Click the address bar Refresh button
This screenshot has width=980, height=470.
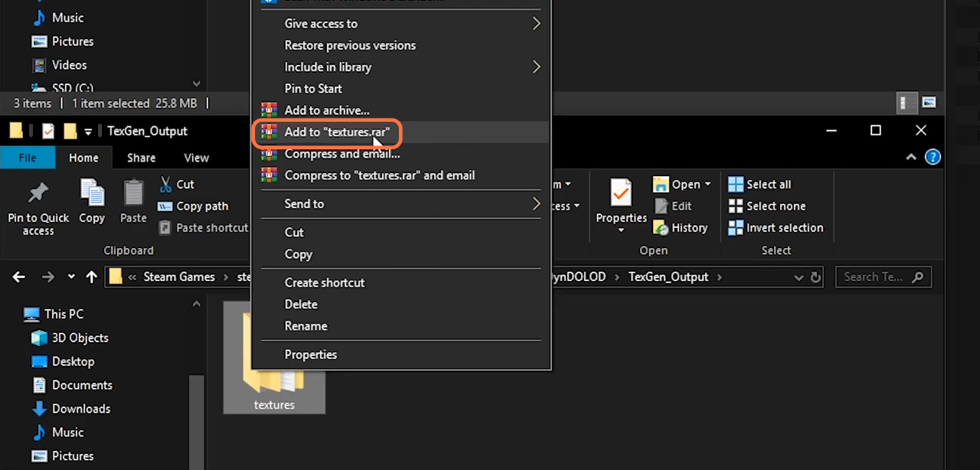[x=816, y=277]
